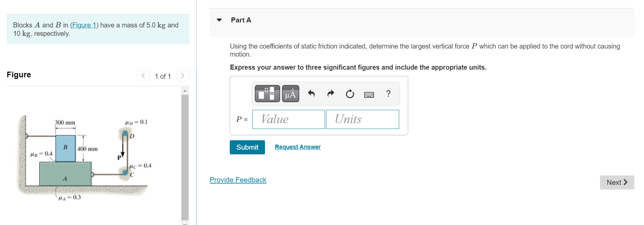This screenshot has width=644, height=225.
Task: Go to the next figure arrow
Action: click(x=182, y=76)
